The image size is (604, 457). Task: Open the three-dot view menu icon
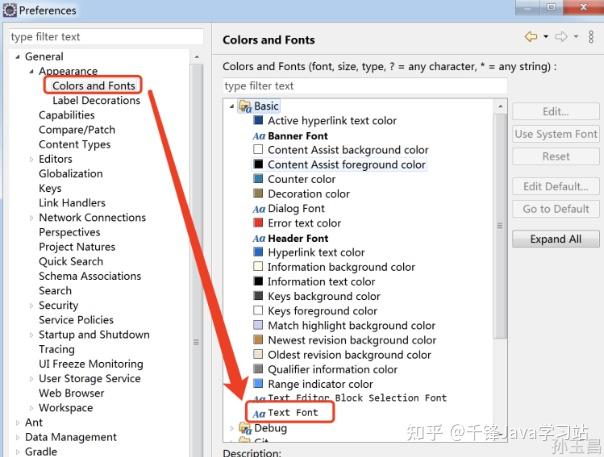[x=591, y=37]
